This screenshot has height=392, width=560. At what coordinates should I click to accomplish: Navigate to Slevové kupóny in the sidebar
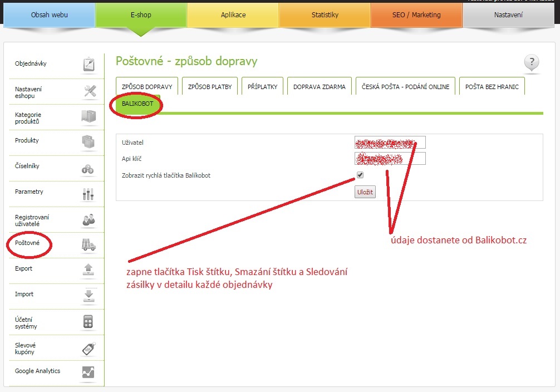25,349
